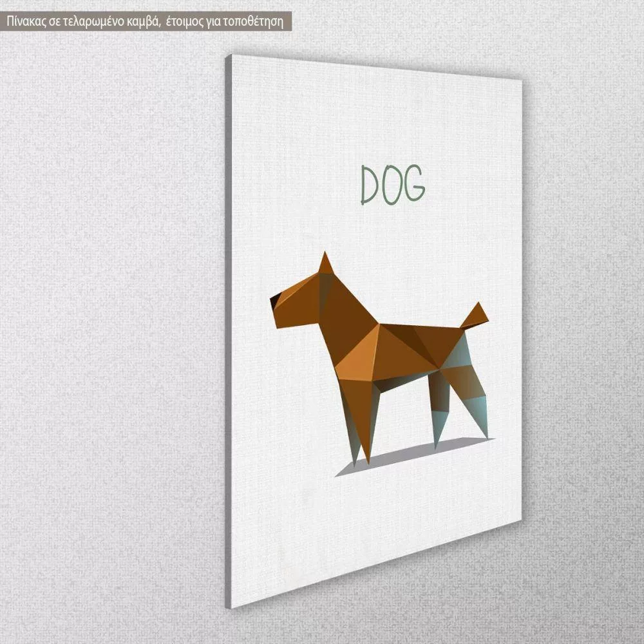The image size is (644, 644).
Task: Click the word "Πίνακας" in the caption
Action: [x=26, y=21]
